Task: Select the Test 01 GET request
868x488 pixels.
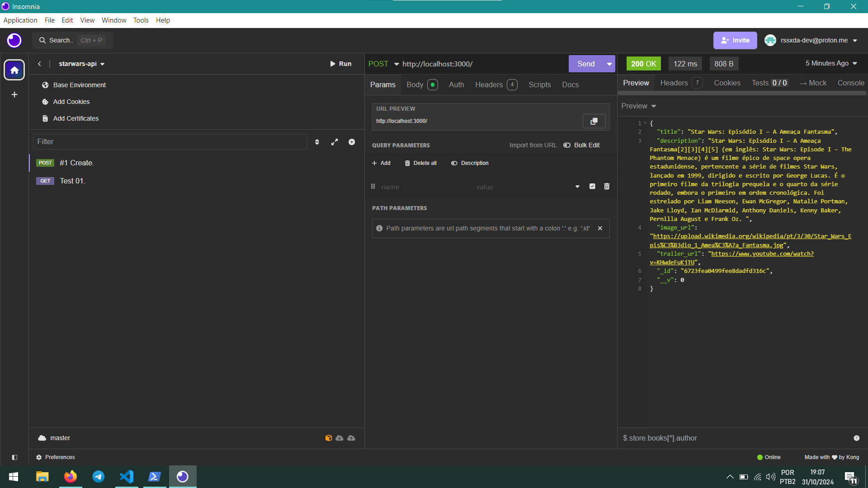Action: [x=196, y=181]
